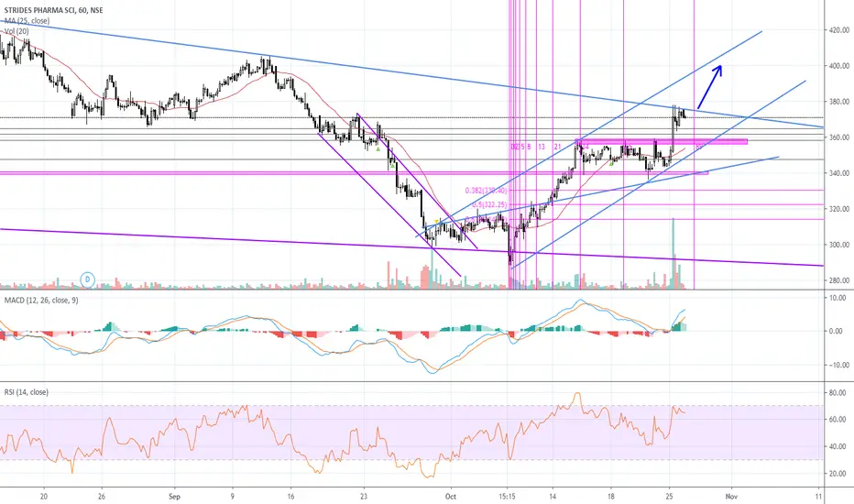This screenshot has height=504, width=854.
Task: Click the RSI 80.00 scale label
Action: tap(838, 392)
